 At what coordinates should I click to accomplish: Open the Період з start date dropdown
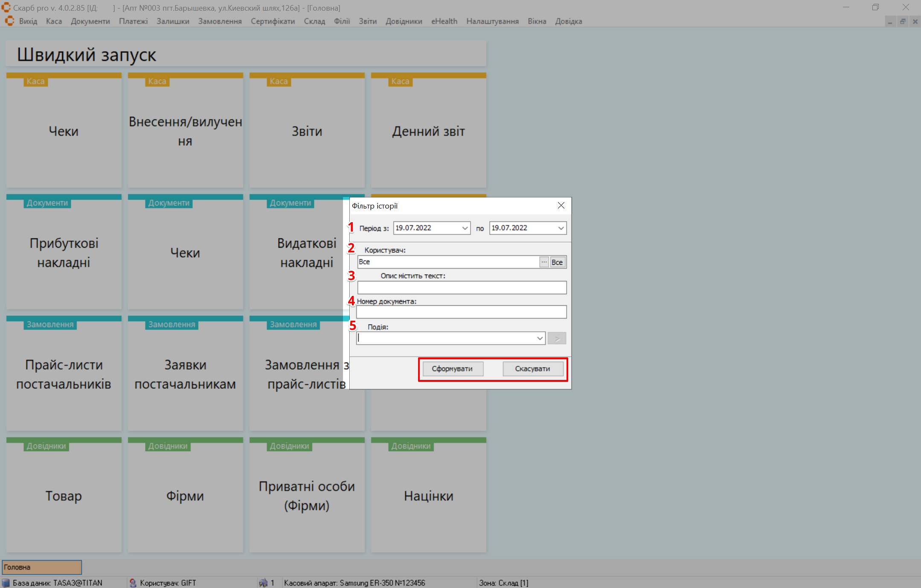coord(465,228)
